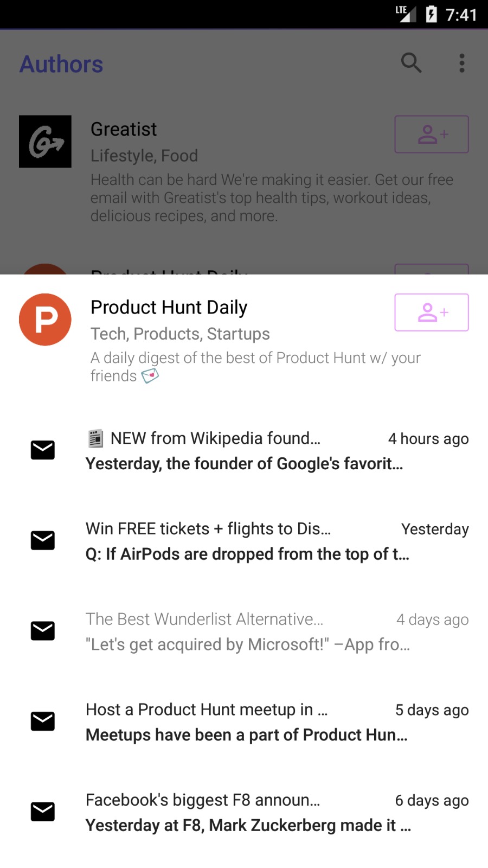
Task: Follow Greatist with add-person button
Action: [431, 134]
